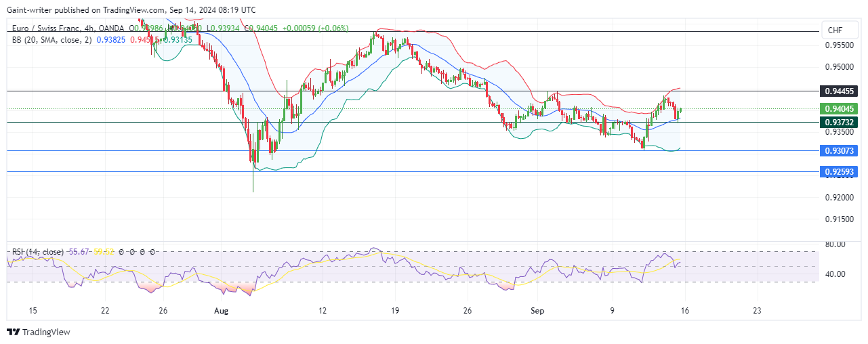The image size is (868, 344).
Task: Click the 15 date label on time axis
Action: coord(32,311)
